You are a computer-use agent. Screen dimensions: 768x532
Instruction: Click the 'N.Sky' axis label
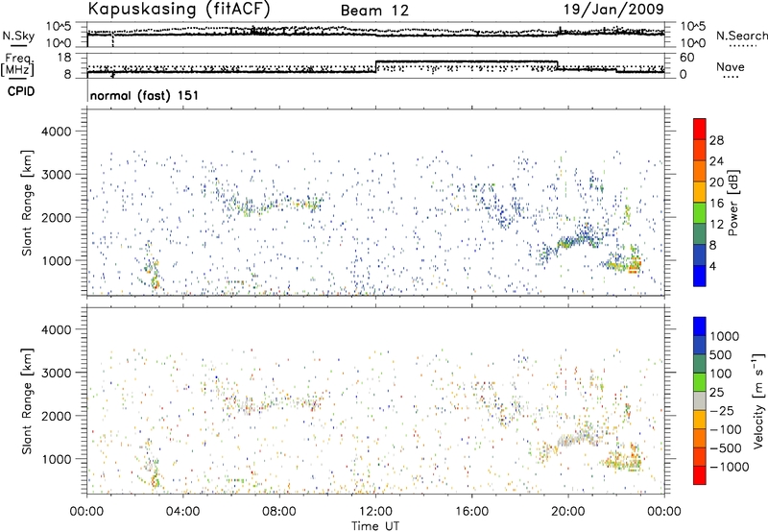coord(18,36)
